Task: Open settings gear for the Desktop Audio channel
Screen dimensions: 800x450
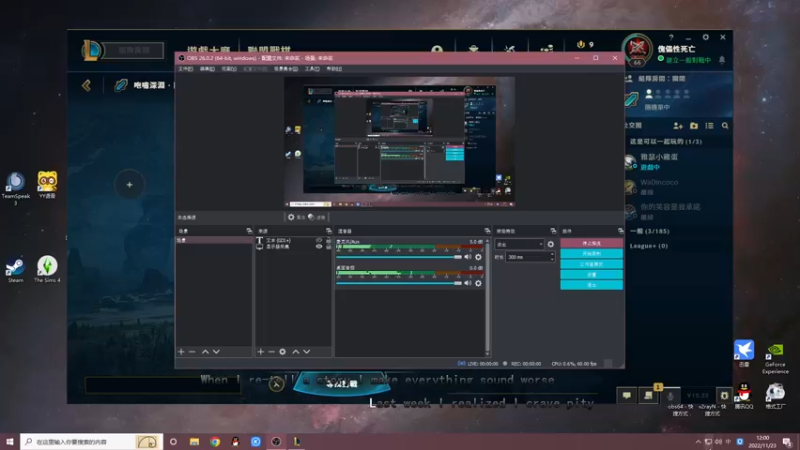Action: pos(478,283)
